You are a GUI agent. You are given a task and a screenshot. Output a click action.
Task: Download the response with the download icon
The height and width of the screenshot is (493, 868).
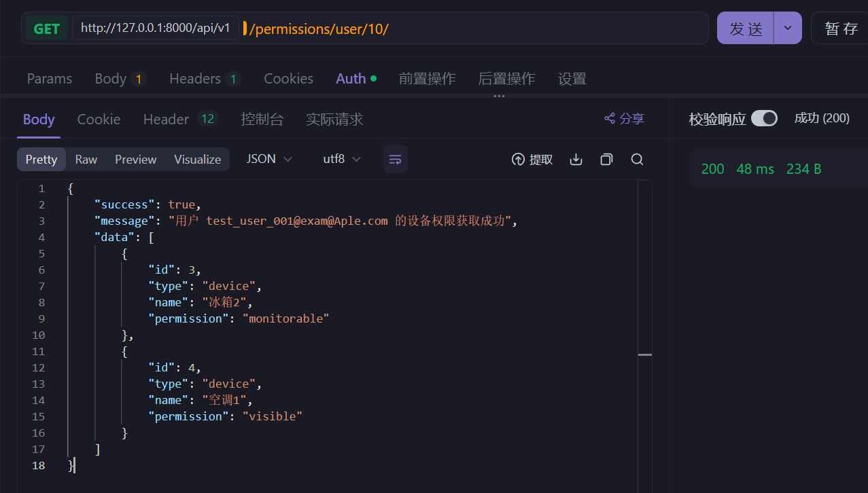(x=576, y=160)
